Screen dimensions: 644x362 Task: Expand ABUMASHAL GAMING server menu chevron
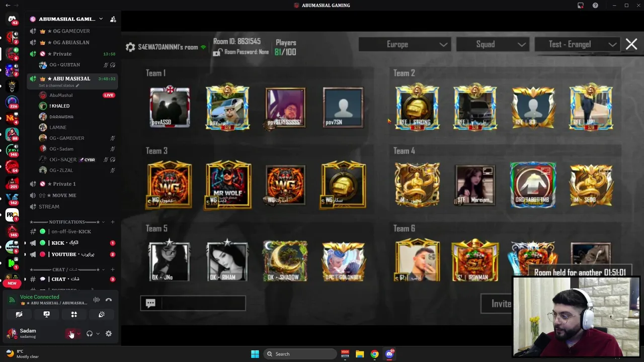click(101, 19)
